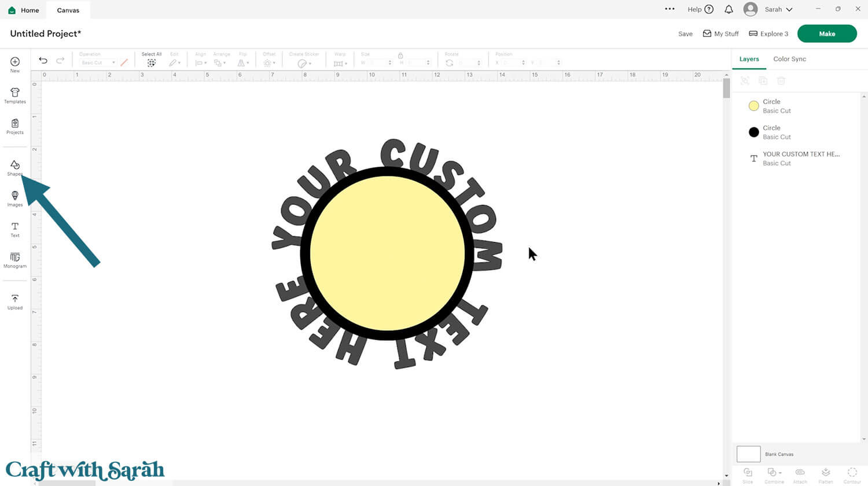868x486 pixels.
Task: Click the Height size input field
Action: click(417, 62)
